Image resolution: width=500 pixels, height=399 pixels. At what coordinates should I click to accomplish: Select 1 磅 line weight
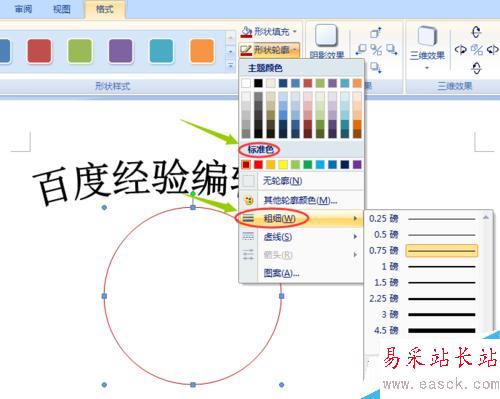pyautogui.click(x=423, y=267)
